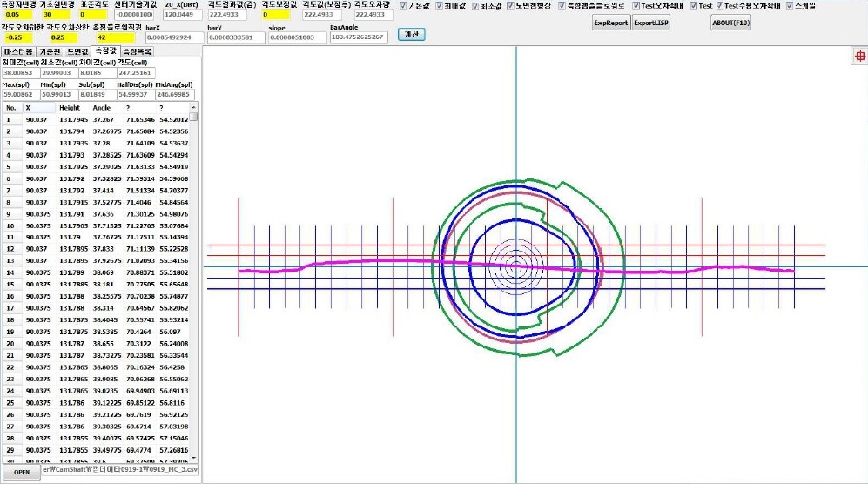
Task: Click the 측정자반경 yellow input field
Action: point(18,15)
